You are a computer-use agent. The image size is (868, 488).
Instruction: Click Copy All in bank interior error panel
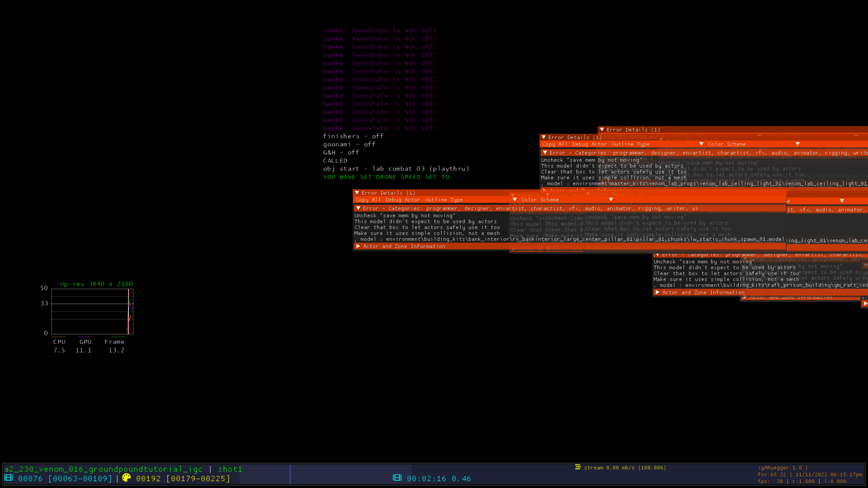[x=368, y=200]
